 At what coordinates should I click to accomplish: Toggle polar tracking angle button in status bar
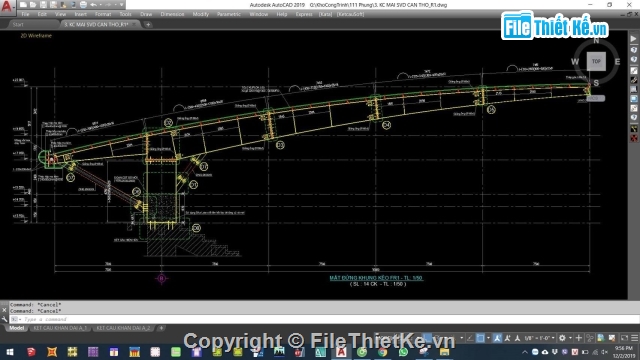click(x=470, y=338)
